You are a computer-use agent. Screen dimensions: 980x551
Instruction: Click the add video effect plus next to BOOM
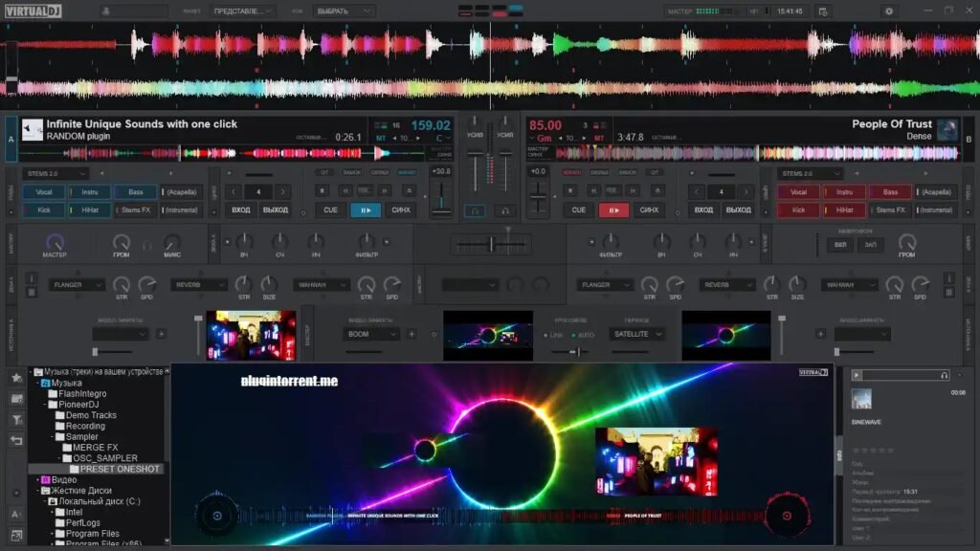(412, 334)
